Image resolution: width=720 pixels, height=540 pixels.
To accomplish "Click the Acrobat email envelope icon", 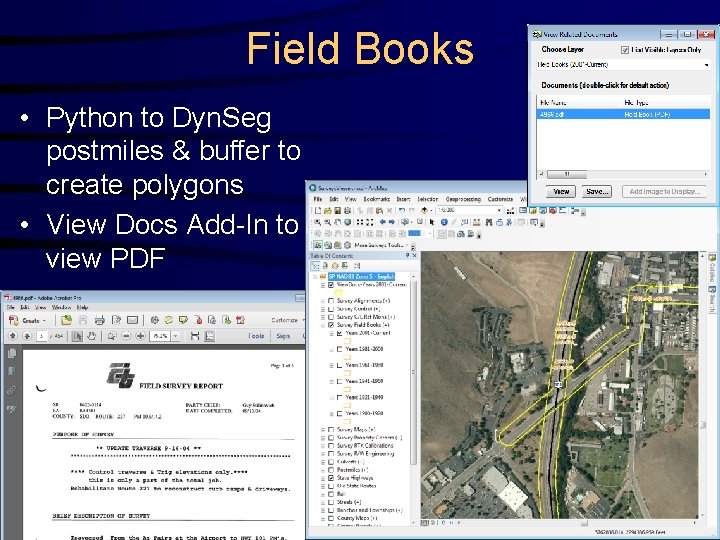I will [x=133, y=320].
